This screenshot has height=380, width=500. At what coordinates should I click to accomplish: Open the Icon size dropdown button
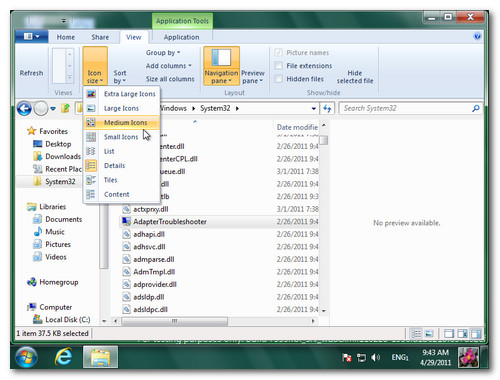coord(95,66)
